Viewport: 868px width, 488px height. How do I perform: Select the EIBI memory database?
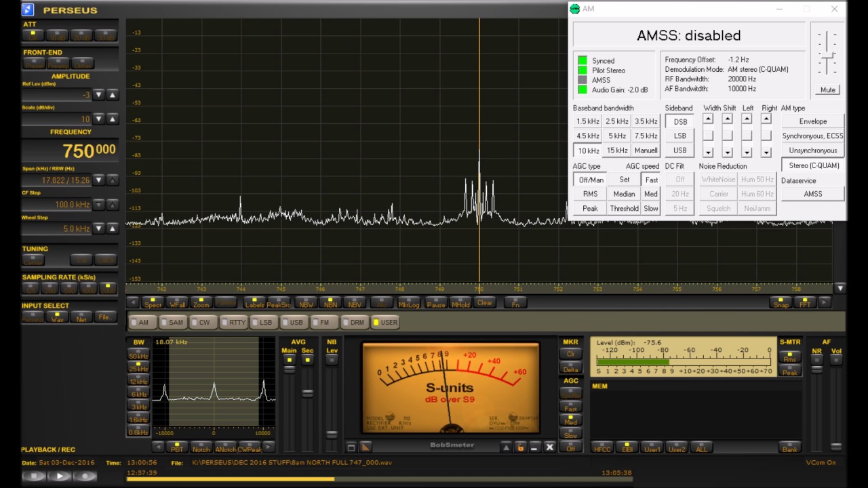coord(627,448)
